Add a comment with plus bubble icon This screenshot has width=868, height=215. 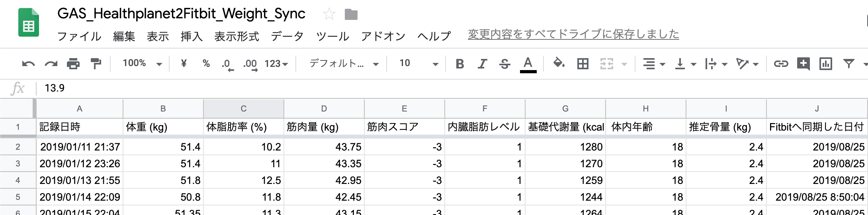pos(803,64)
